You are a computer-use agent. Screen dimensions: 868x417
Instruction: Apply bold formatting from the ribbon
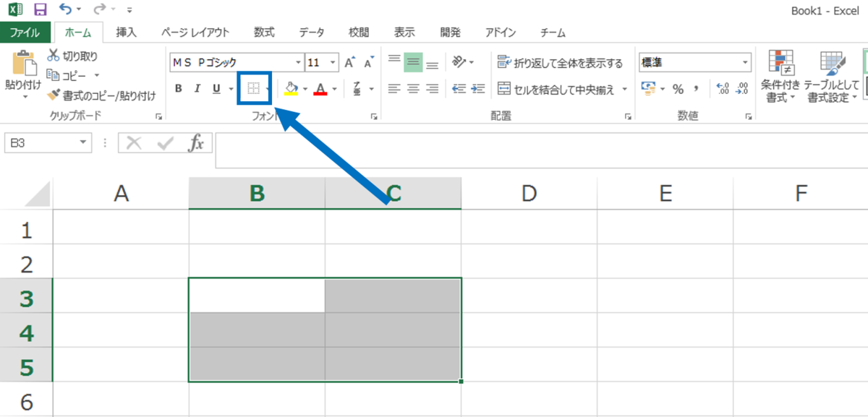[178, 87]
